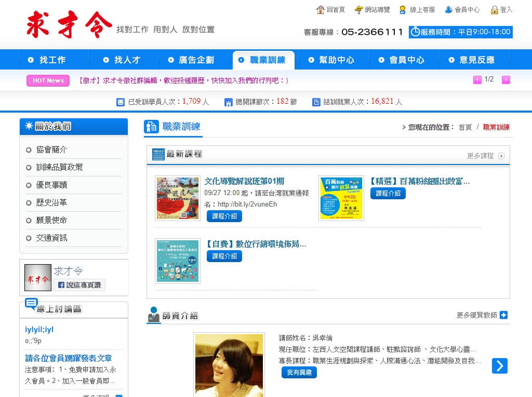Open the iylyil;iyl forum post
Screen dimensions: 532x397
pos(39,329)
